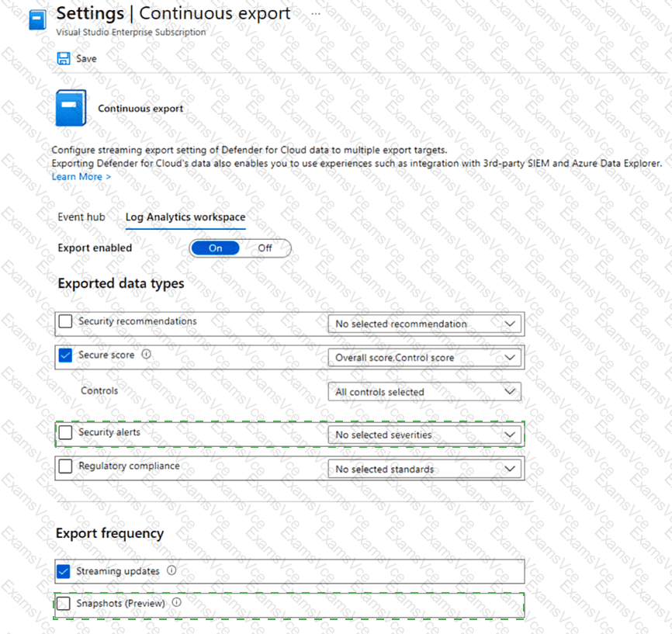Viewport: 672px width, 634px height.
Task: Open the Overall score, Control score dropdown
Action: 424,358
